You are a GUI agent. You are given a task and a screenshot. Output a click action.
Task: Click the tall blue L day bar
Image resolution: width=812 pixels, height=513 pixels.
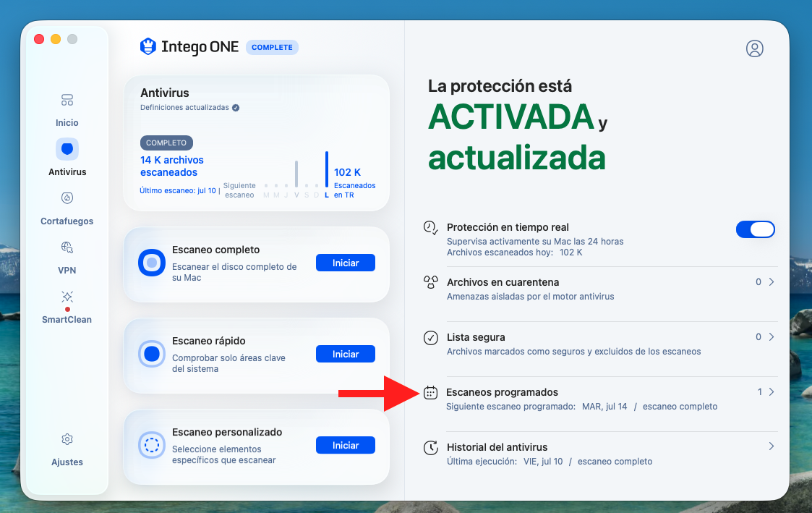pyautogui.click(x=327, y=169)
